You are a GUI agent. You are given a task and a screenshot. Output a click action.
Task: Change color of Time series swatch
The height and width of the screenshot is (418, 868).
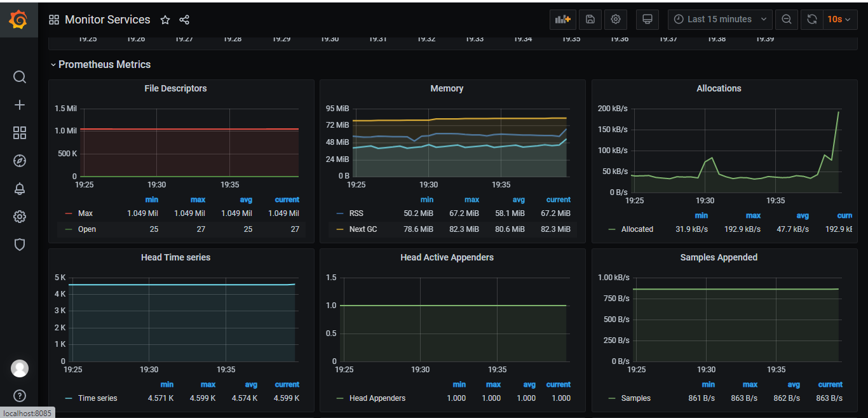pyautogui.click(x=69, y=398)
